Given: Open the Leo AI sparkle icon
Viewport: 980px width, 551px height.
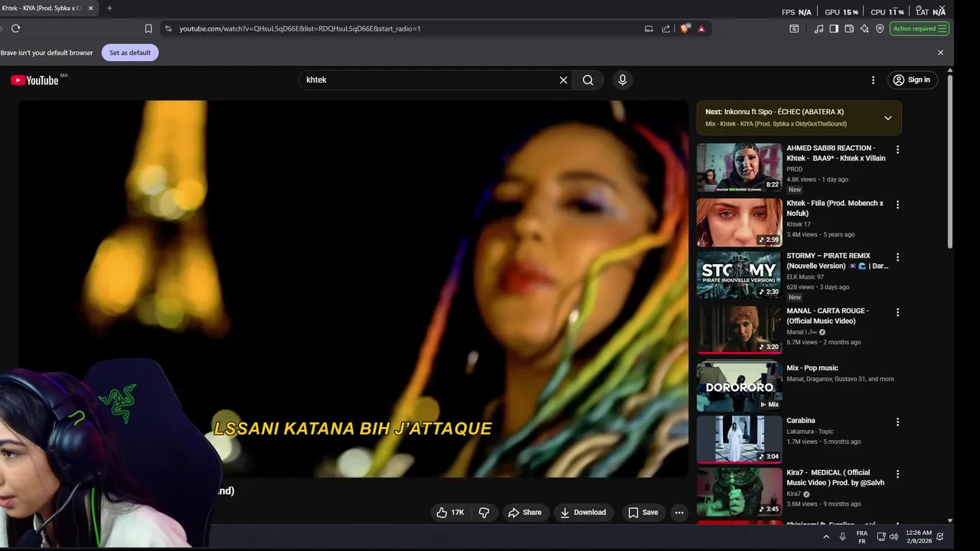Looking at the screenshot, I should pos(864,28).
